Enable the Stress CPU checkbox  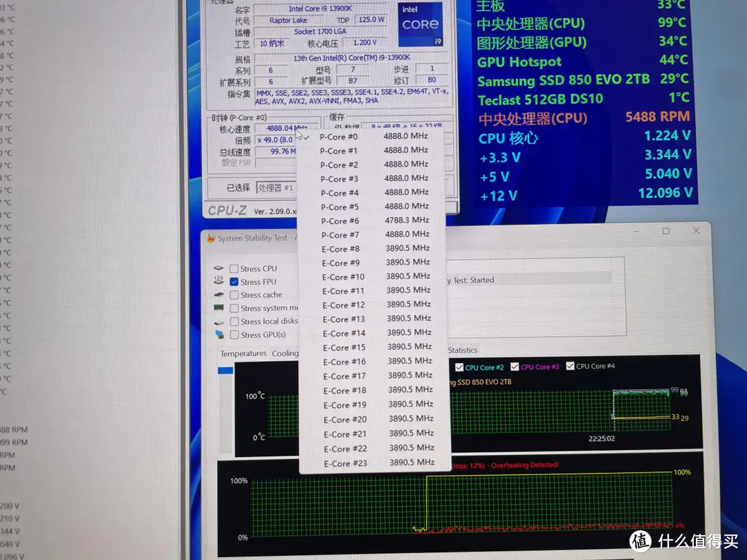pyautogui.click(x=234, y=268)
